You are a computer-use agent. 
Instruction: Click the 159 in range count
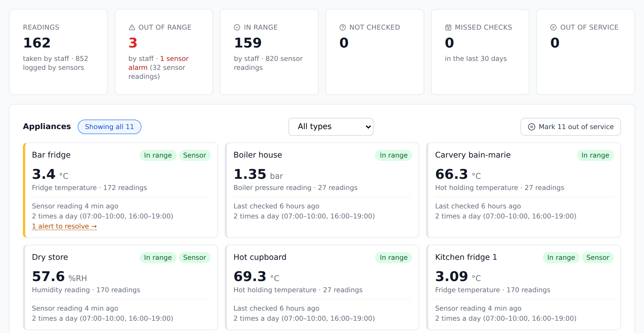248,43
